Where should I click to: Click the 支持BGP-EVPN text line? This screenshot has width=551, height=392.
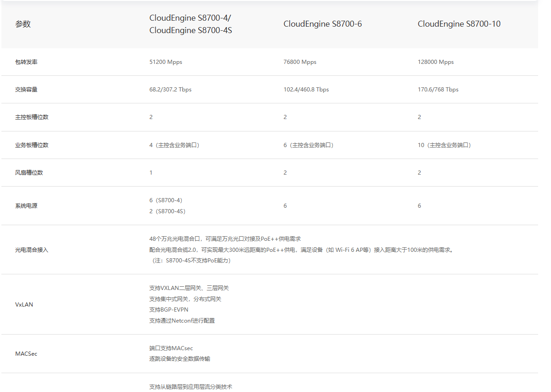[x=169, y=310]
